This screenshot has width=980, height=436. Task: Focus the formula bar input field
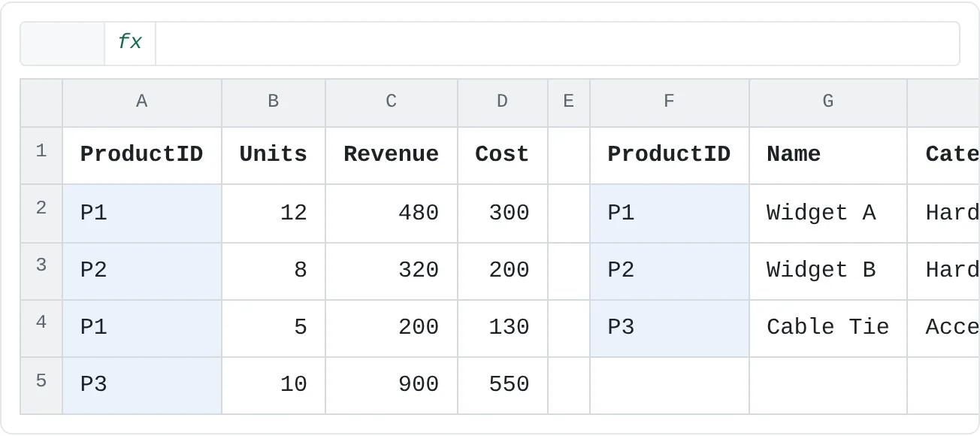coord(557,43)
